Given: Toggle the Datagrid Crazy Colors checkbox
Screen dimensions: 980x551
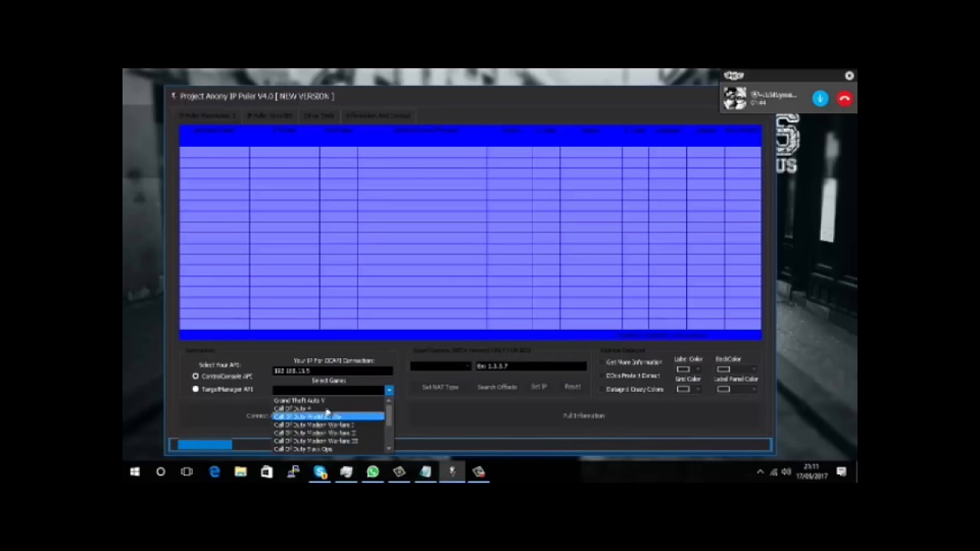Looking at the screenshot, I should [601, 390].
